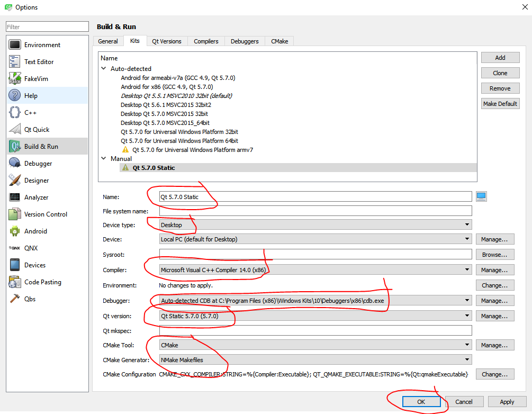The width and height of the screenshot is (532, 414).
Task: Open the Help settings category
Action: click(47, 96)
